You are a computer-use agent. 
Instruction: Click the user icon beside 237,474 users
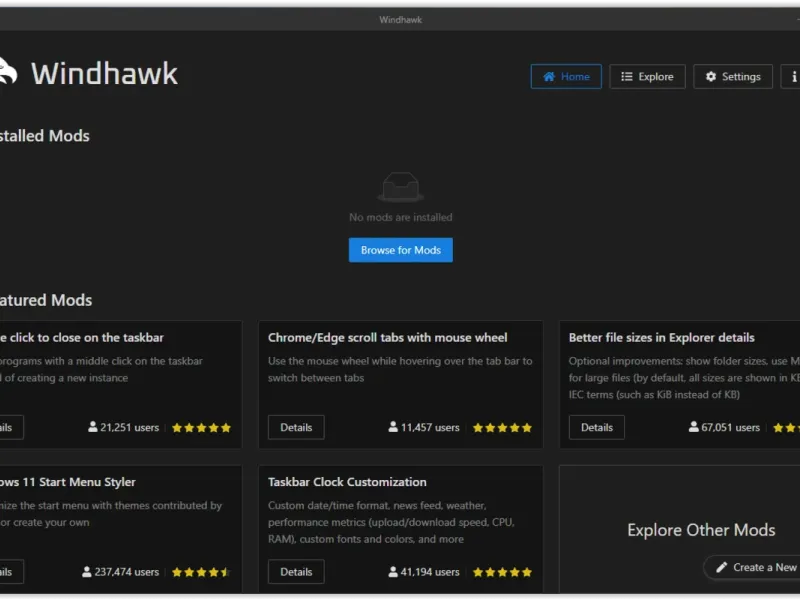[87, 571]
